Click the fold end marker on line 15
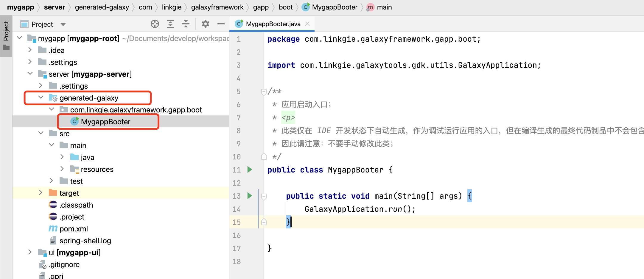 tap(264, 222)
